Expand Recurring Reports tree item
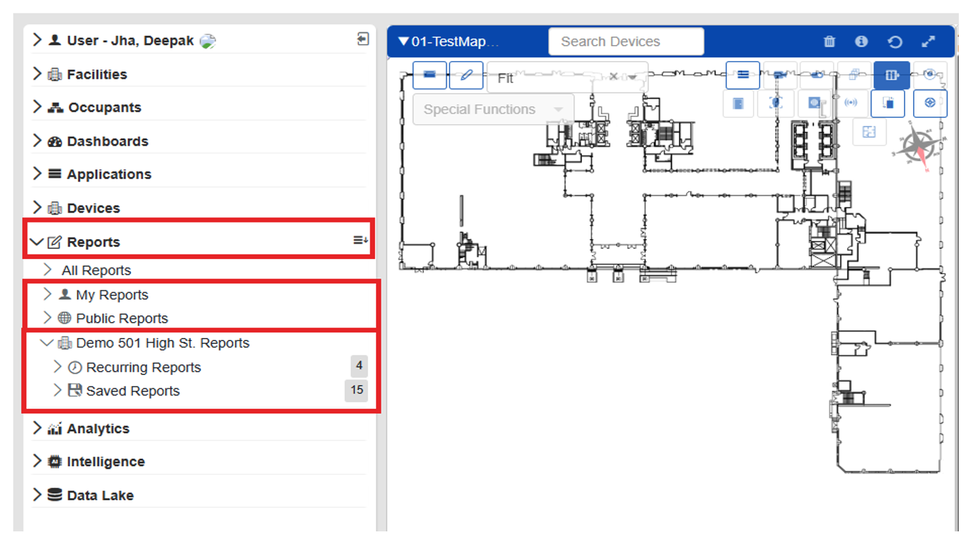Image resolution: width=980 pixels, height=538 pixels. (57, 367)
